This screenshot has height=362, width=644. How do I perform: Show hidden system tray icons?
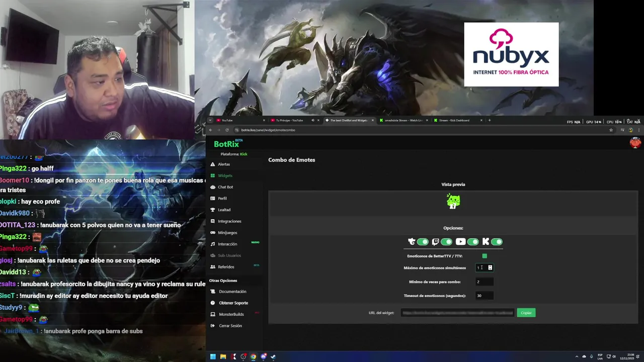pos(577,357)
